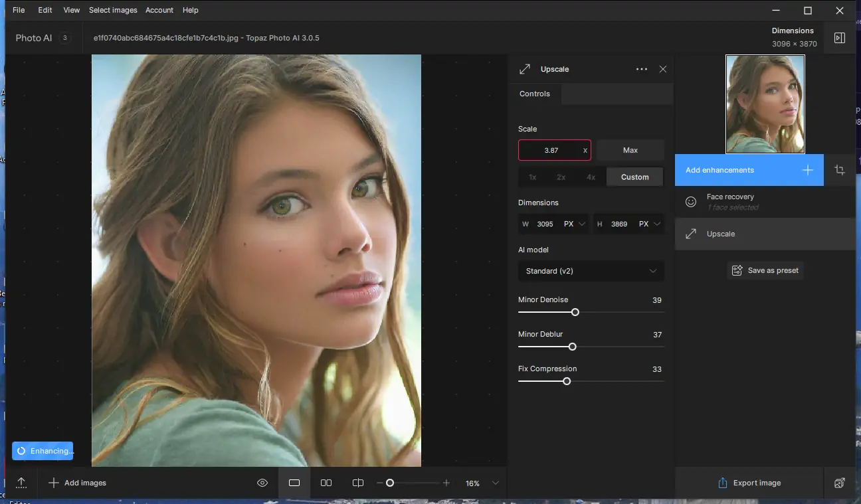Click the Max scale button
The image size is (861, 504).
(629, 150)
